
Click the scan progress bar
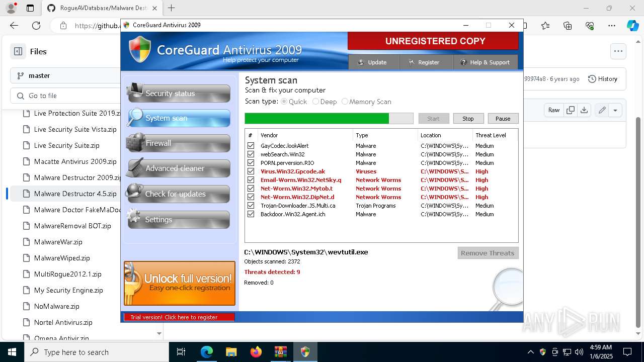click(x=329, y=118)
